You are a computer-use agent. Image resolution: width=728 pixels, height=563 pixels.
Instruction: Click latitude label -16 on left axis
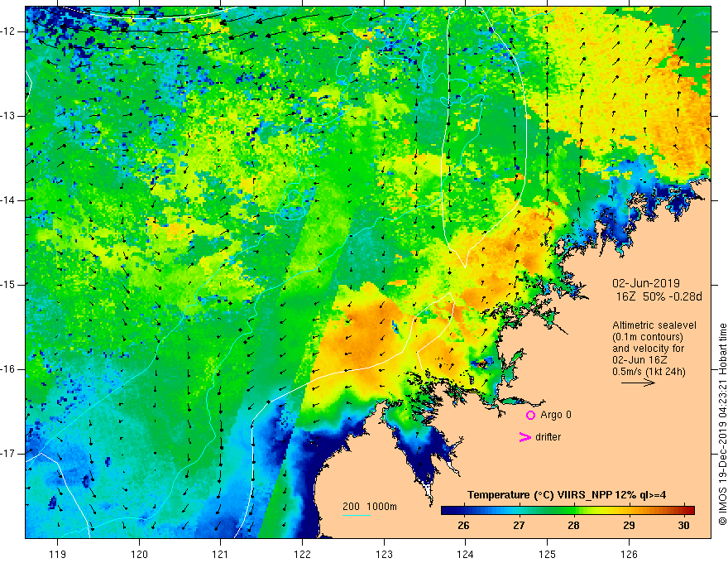[8, 369]
